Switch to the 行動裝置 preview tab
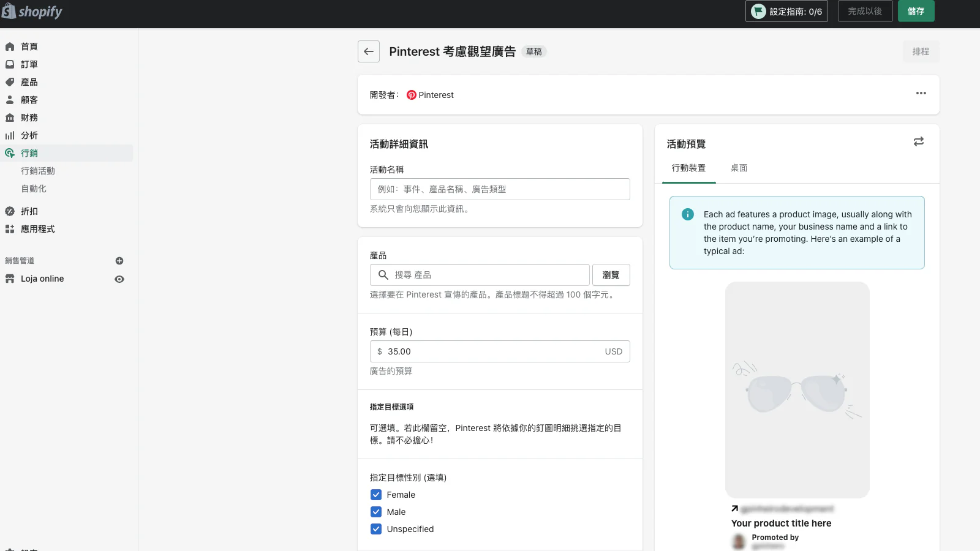 (x=688, y=168)
